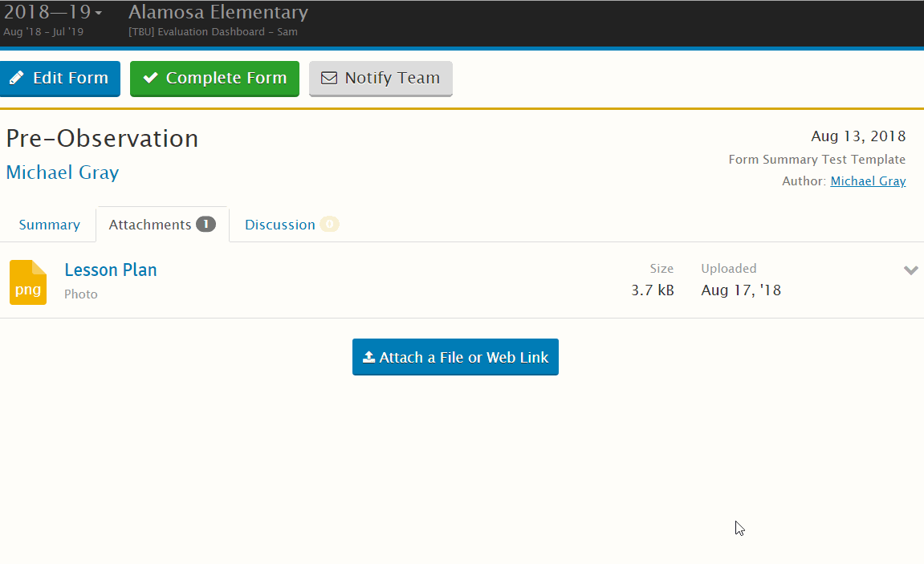
Task: Click the Notify Team button
Action: pos(381,78)
